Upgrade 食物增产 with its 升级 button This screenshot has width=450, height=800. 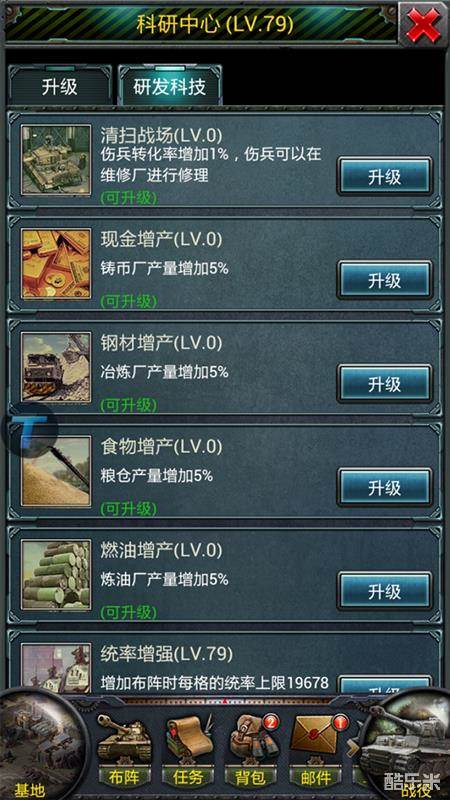coord(385,488)
